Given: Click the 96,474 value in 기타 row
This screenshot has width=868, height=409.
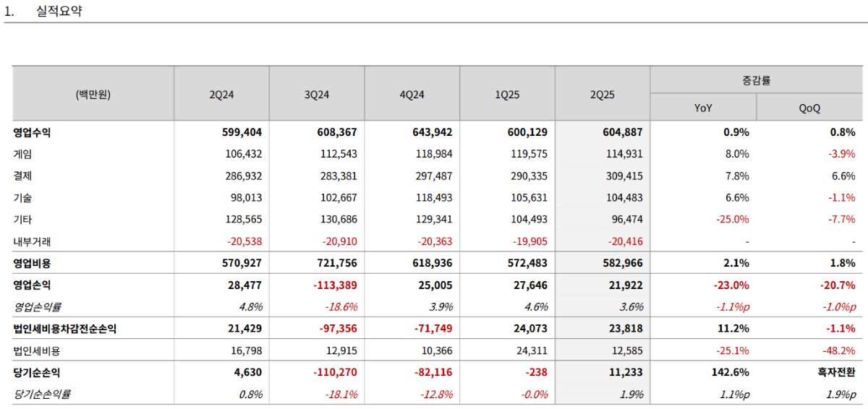Looking at the screenshot, I should click(627, 219).
